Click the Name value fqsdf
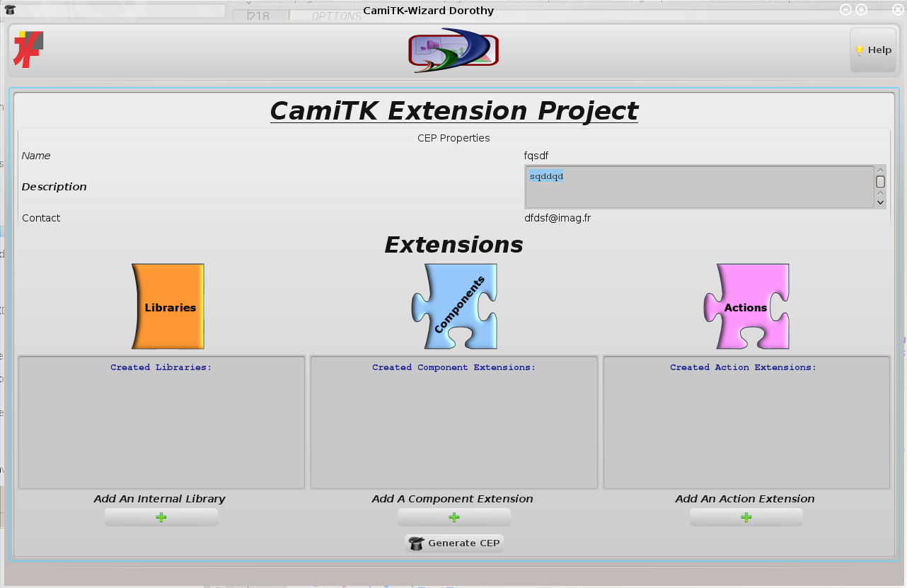The width and height of the screenshot is (907, 588). [x=536, y=156]
